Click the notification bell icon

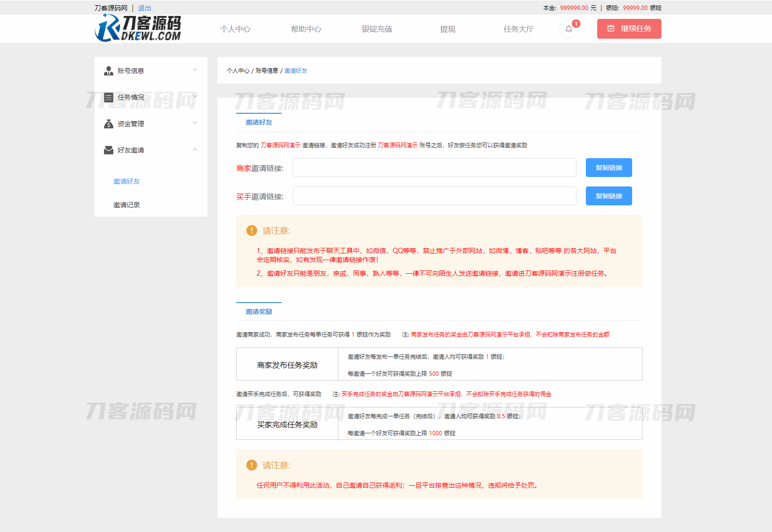[568, 29]
